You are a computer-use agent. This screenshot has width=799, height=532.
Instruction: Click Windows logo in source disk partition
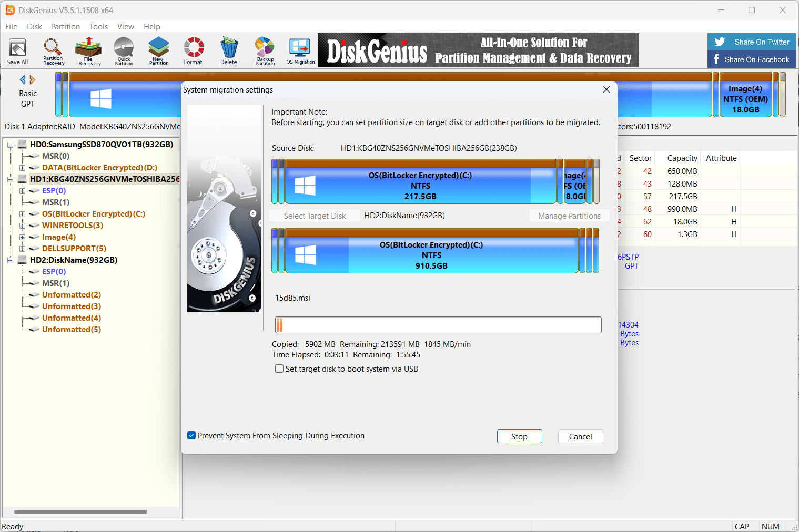pos(305,186)
